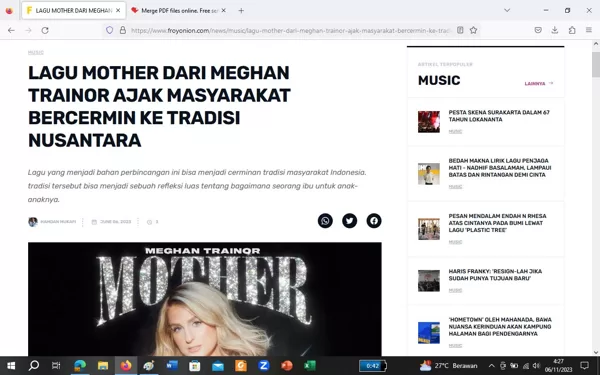
Task: Open tracking protection shield icon
Action: [x=109, y=30]
